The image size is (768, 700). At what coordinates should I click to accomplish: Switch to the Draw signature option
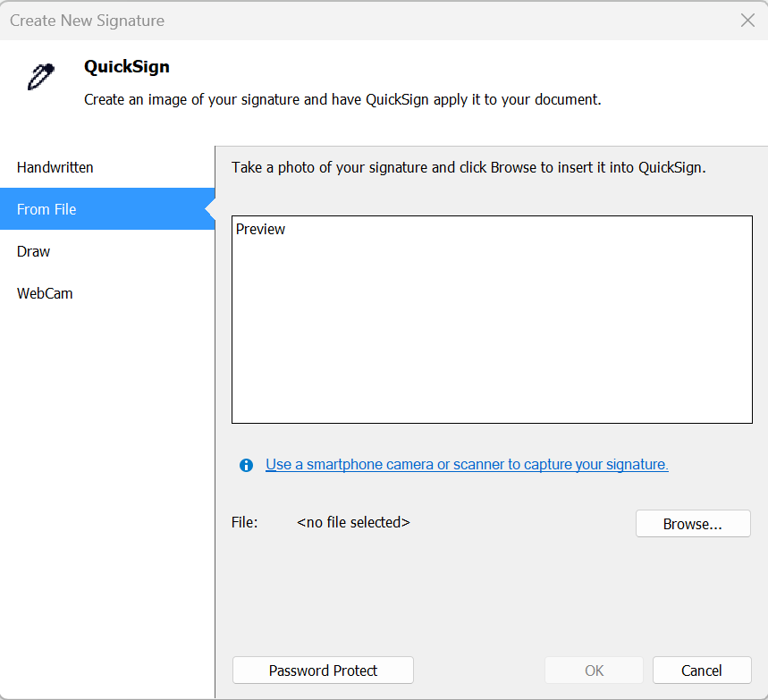(107, 251)
